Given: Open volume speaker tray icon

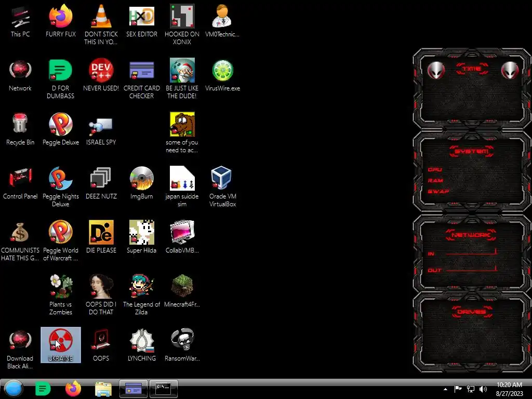Looking at the screenshot, I should [483, 389].
